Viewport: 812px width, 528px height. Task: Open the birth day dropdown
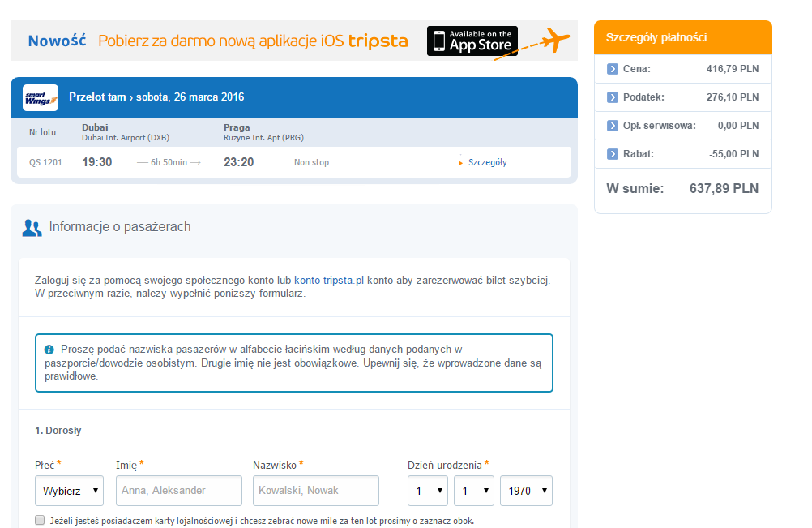428,491
